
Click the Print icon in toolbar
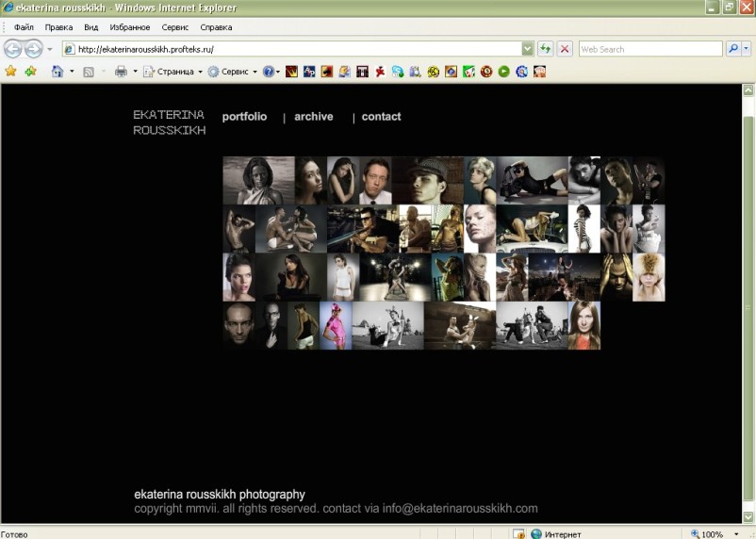[x=121, y=72]
